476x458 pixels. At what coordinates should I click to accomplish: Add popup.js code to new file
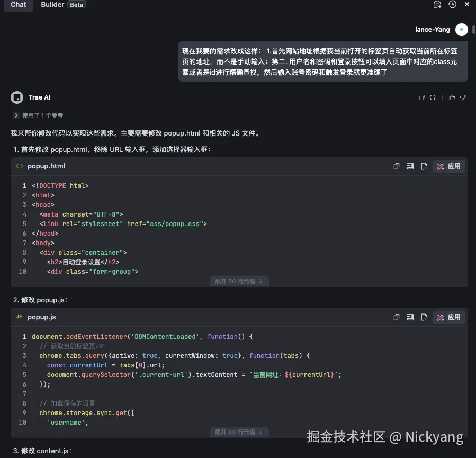tap(424, 317)
